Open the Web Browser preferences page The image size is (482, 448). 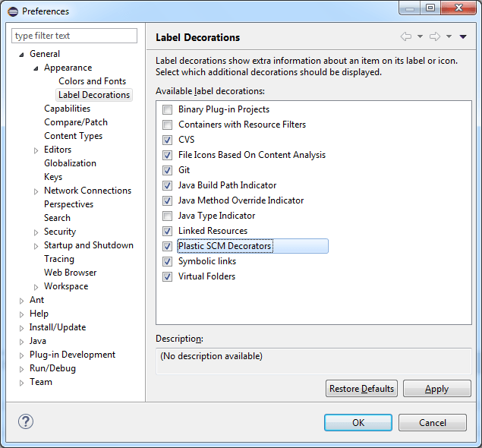pos(70,273)
